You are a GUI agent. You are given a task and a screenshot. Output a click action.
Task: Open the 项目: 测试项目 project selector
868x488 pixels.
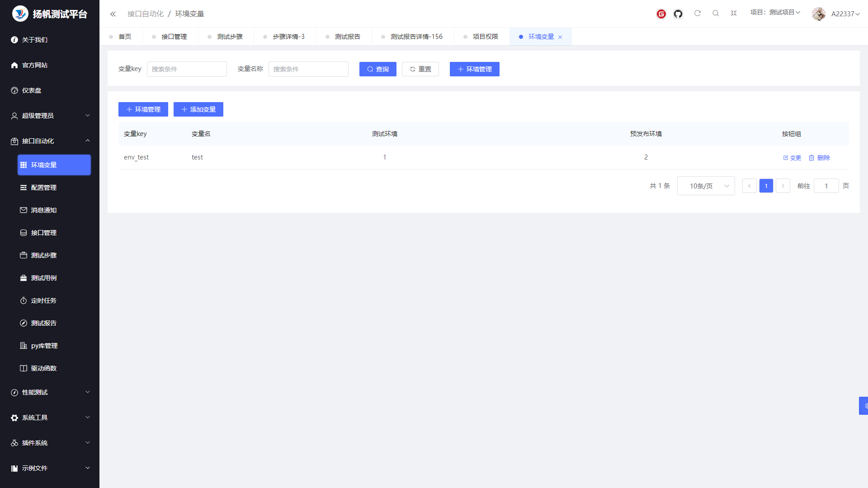tap(775, 13)
